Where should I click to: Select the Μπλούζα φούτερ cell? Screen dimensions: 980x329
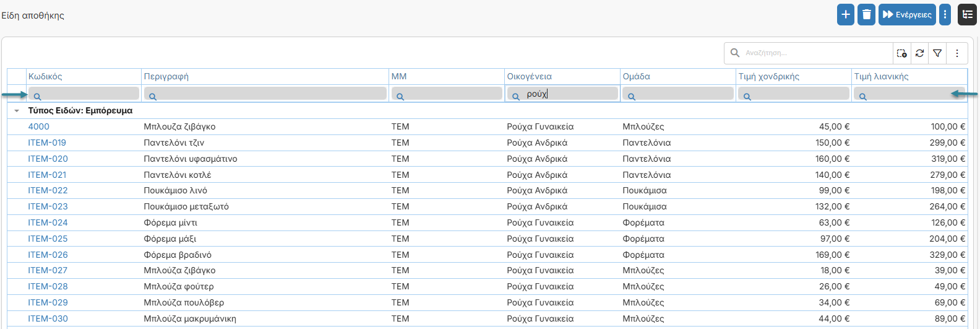tap(265, 286)
